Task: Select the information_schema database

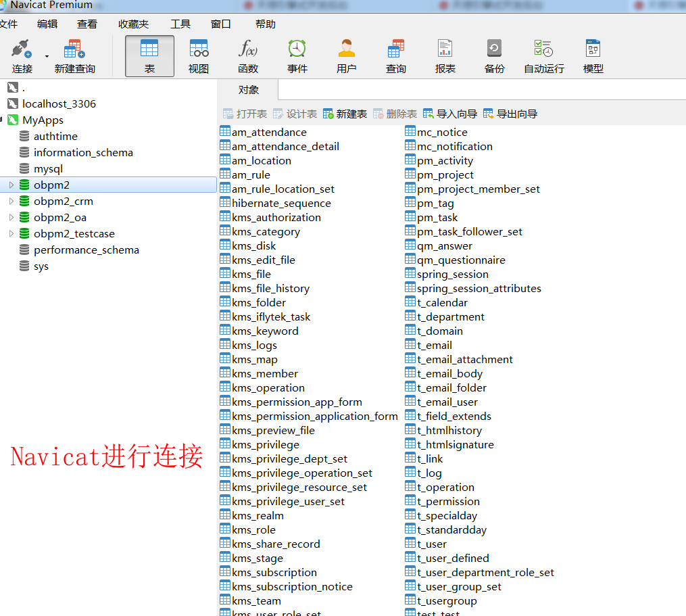Action: (83, 152)
